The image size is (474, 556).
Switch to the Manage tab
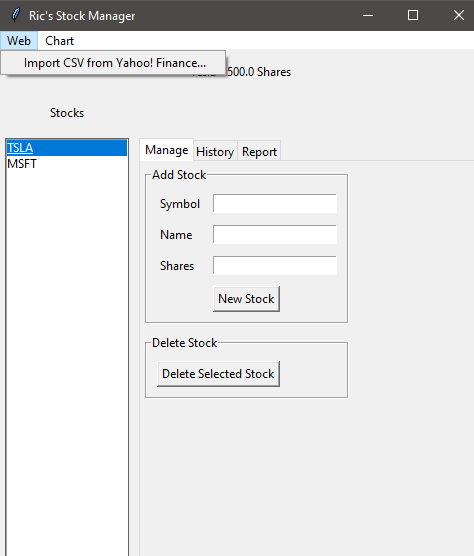167,150
